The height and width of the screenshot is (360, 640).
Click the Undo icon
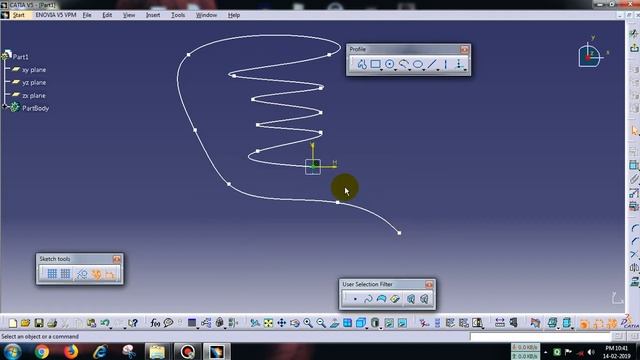105,323
